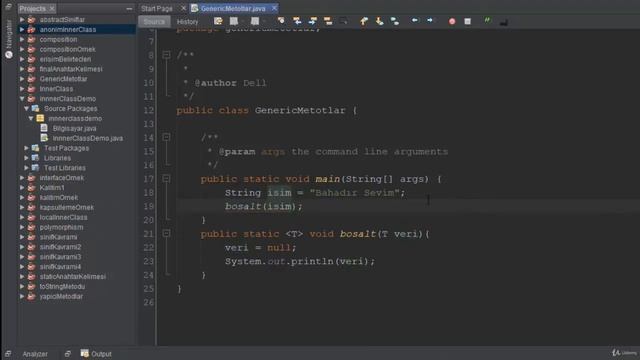The width and height of the screenshot is (640, 360).
Task: Minimize the Projects panel
Action: click(x=129, y=9)
